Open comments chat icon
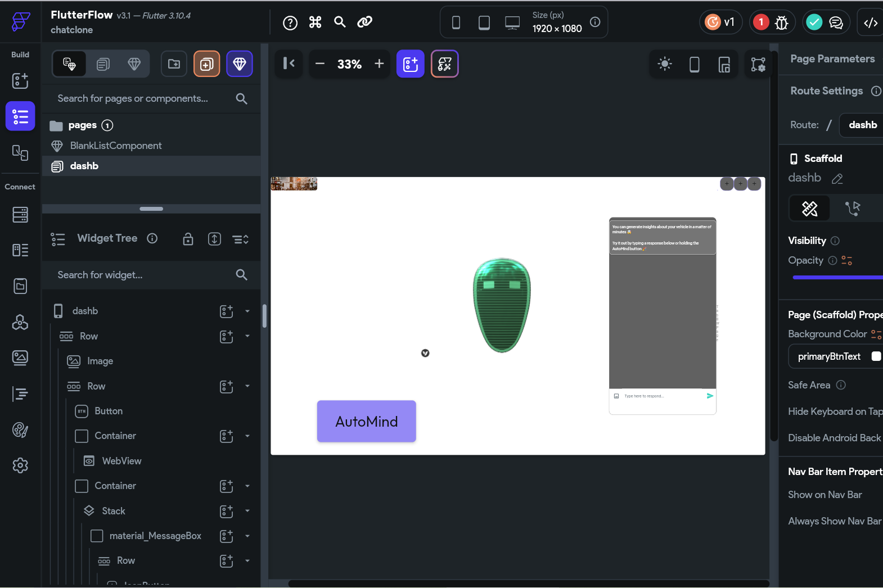Screen dimensions: 883x588 coord(836,22)
